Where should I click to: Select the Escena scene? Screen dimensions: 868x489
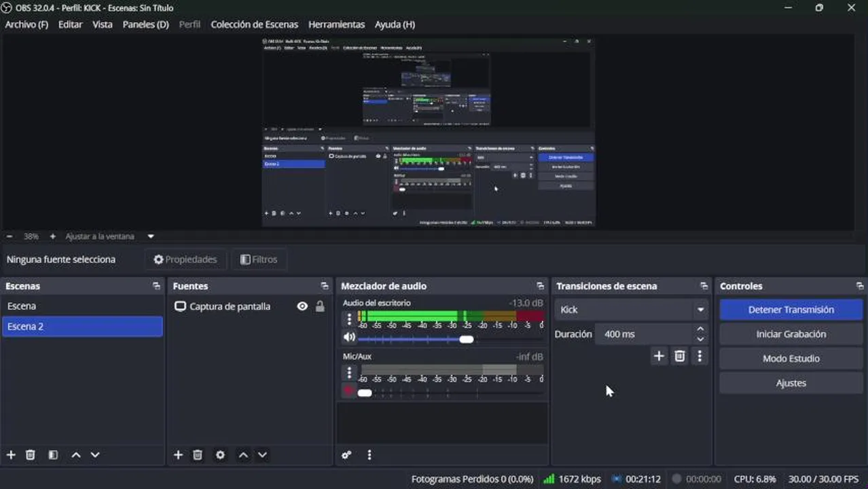82,306
